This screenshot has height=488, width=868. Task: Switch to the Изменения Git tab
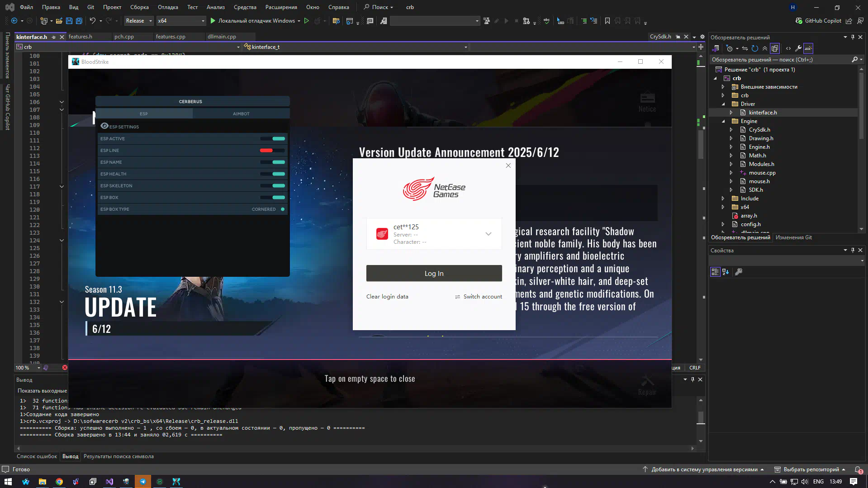click(x=793, y=237)
